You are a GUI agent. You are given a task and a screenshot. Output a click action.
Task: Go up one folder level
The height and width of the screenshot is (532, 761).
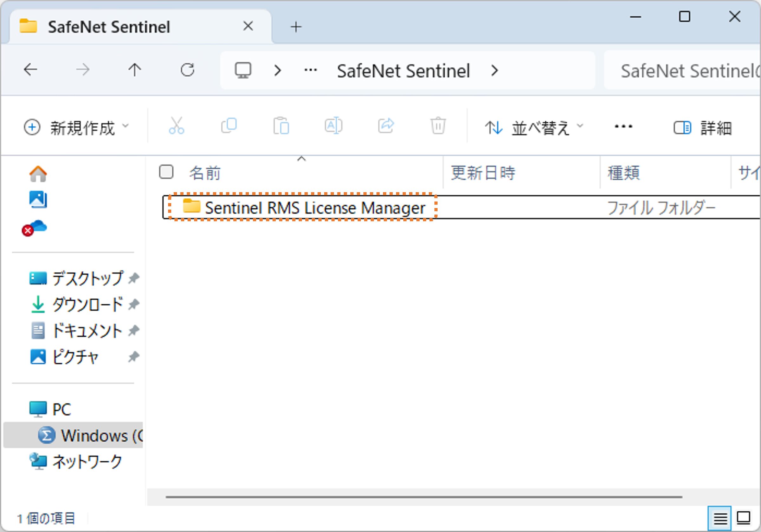point(134,70)
